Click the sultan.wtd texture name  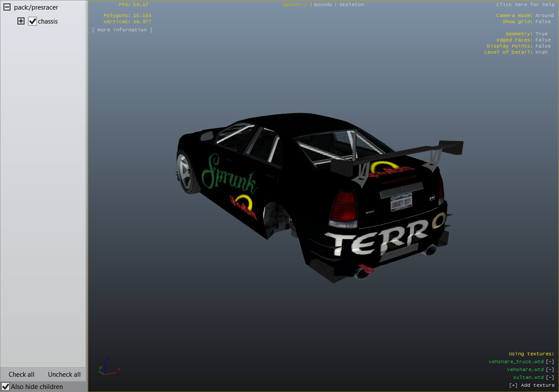point(528,377)
